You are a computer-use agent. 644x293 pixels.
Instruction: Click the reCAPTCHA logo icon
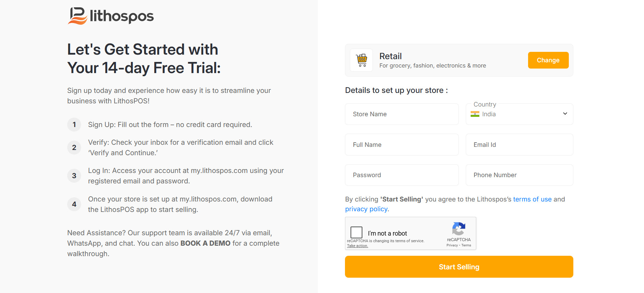point(459,229)
